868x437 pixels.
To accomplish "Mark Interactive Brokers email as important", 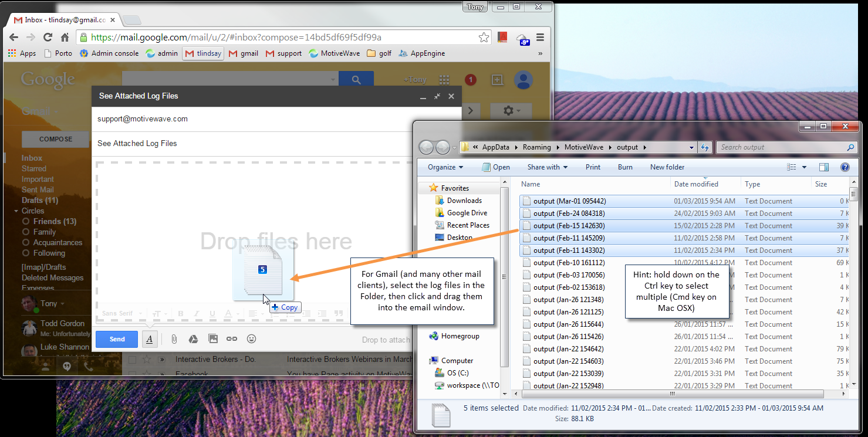I will [x=162, y=360].
